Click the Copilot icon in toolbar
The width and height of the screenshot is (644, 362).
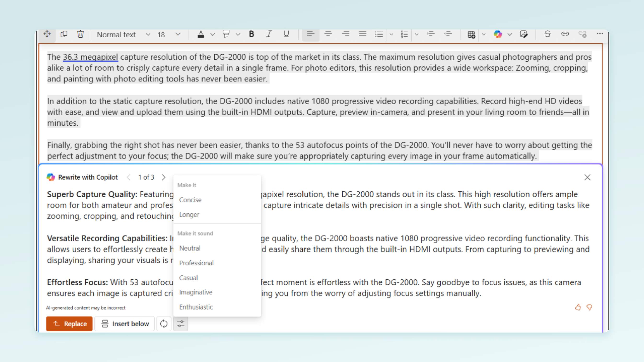click(498, 34)
